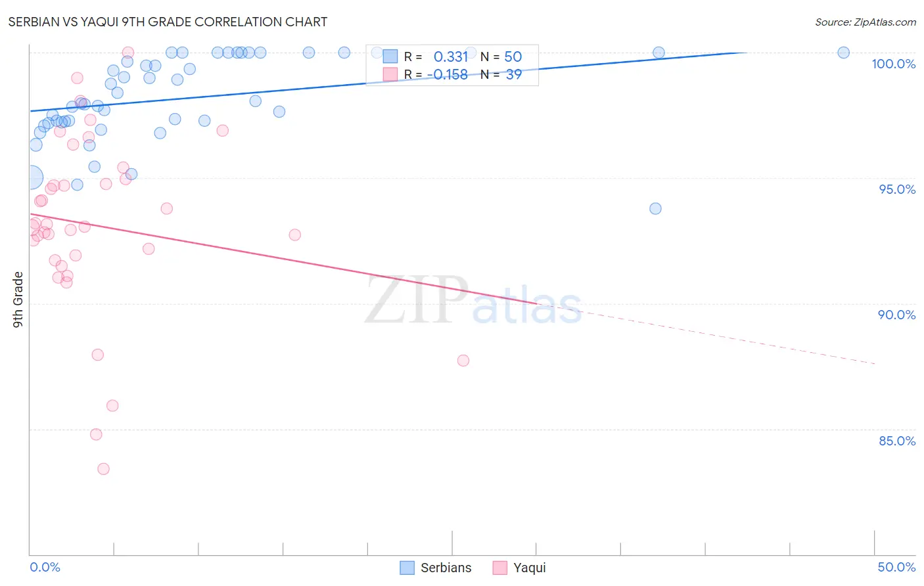Click the isolated blue point near 93.8%

click(x=655, y=209)
